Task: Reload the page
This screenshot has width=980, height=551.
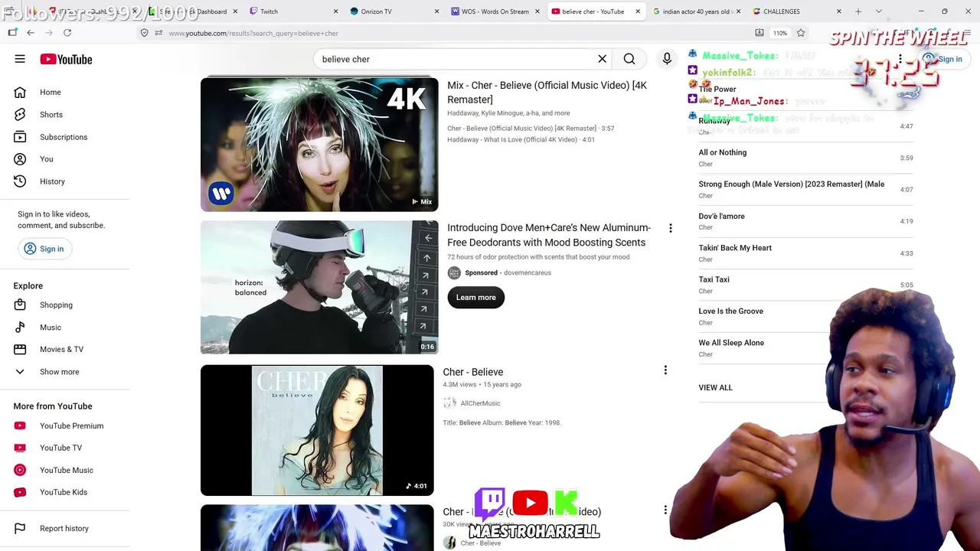Action: [x=67, y=33]
